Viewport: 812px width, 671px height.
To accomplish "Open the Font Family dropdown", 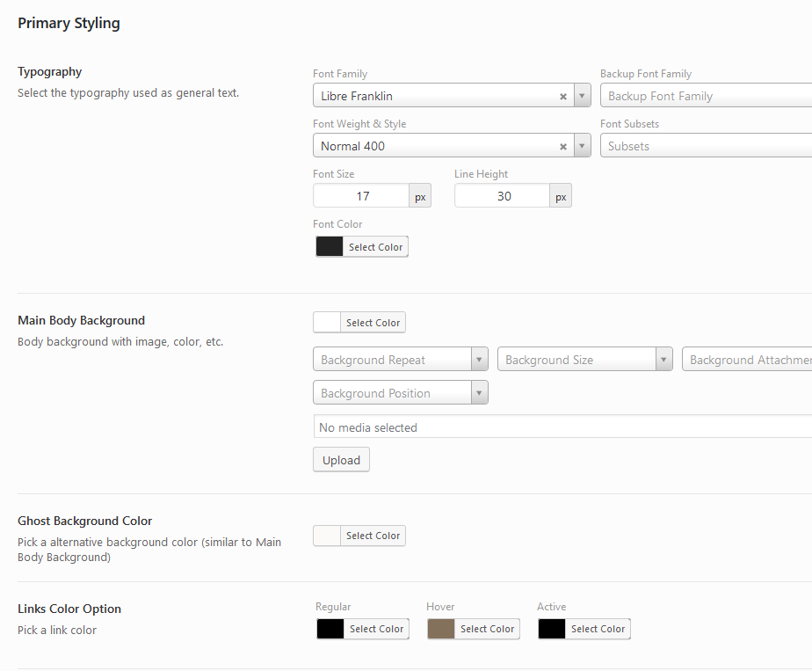I will (581, 95).
